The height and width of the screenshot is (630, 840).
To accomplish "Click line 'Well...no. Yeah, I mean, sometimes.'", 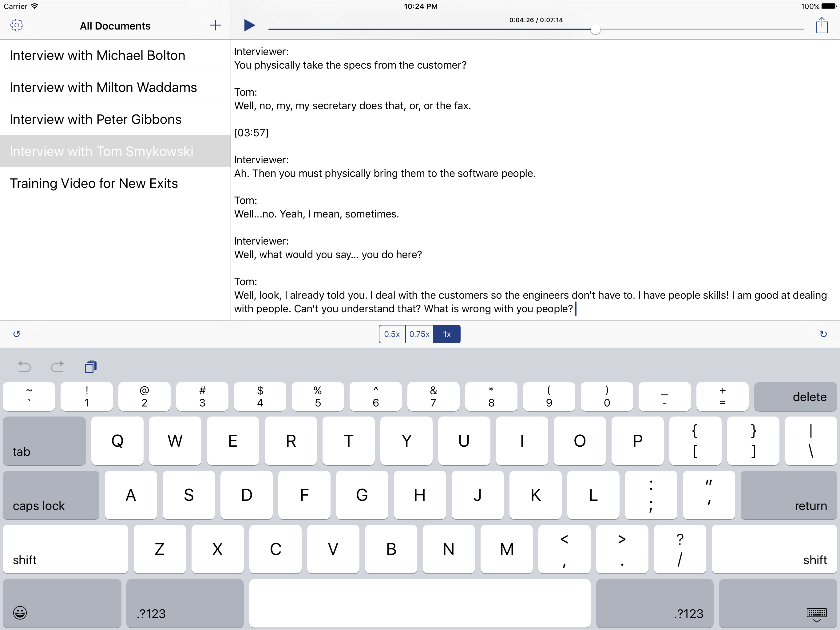I will pos(316,214).
